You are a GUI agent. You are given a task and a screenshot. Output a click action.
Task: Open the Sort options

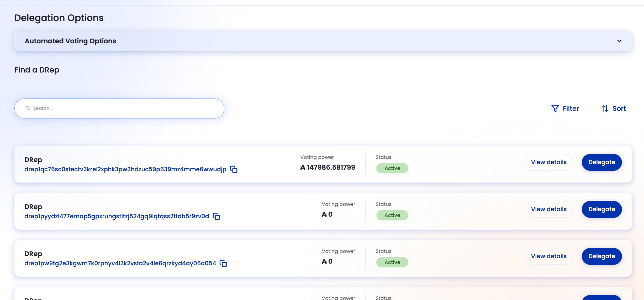(614, 108)
